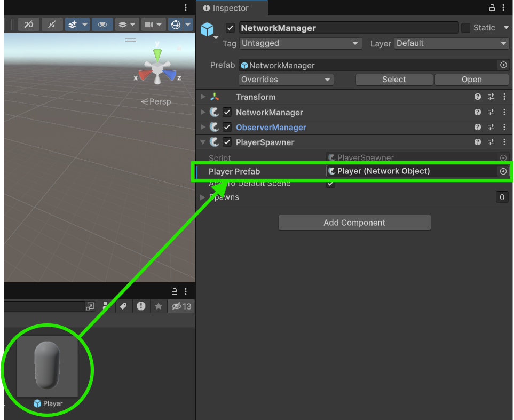
Task: Disable NetworkManager component checkbox
Action: 227,112
